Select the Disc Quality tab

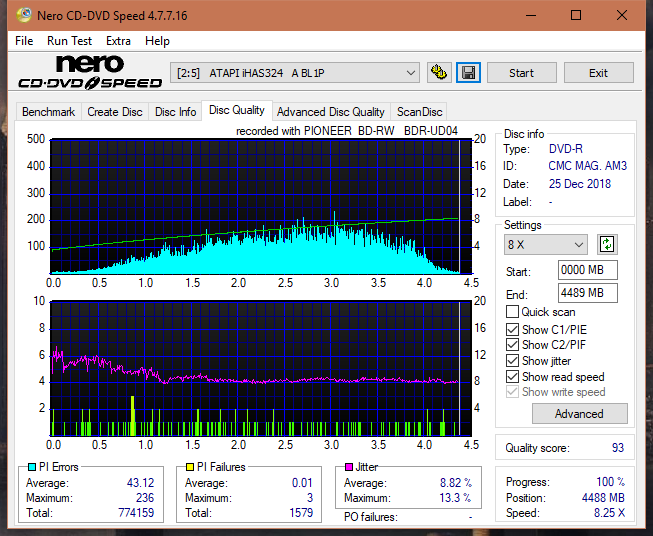237,110
